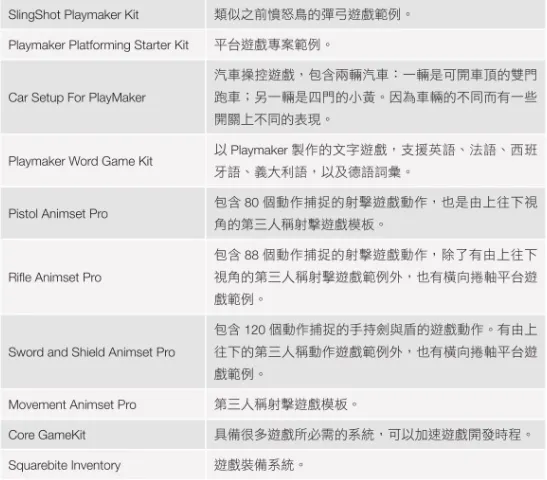Screen dimensions: 547x480
Task: Select the SlingShot Playmaker Kit cell
Action: tap(103, 14)
